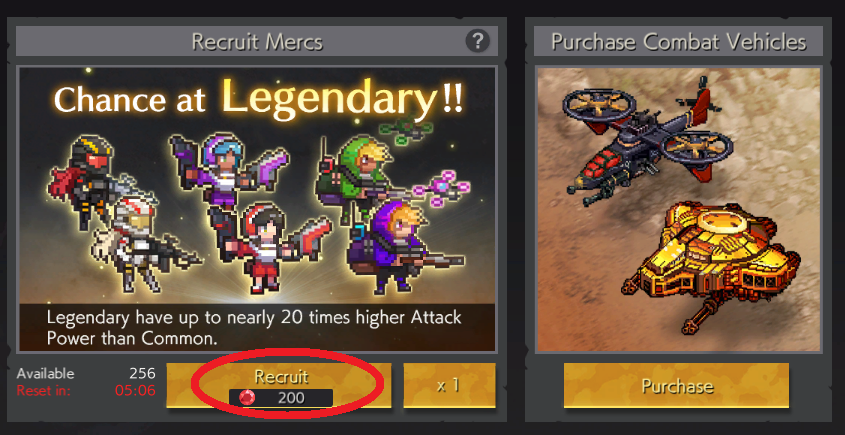845x435 pixels.
Task: Select the green-hooded merc with radio
Action: (x=358, y=177)
